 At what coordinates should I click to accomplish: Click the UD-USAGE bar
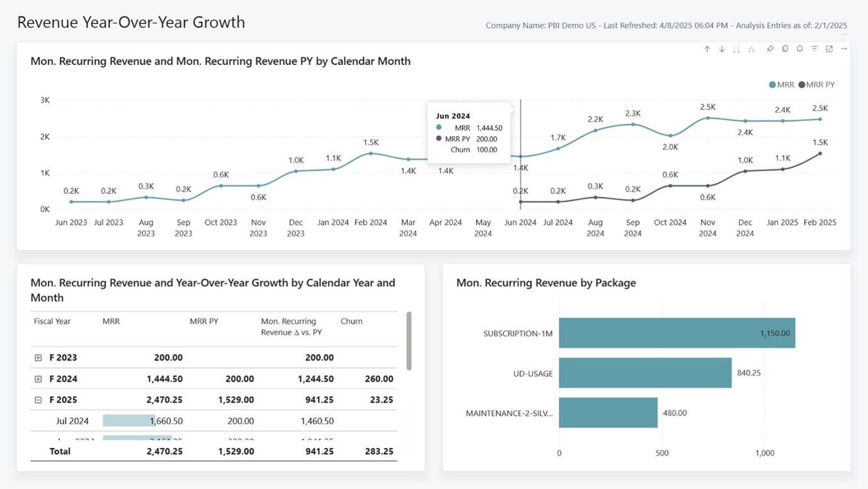[645, 373]
